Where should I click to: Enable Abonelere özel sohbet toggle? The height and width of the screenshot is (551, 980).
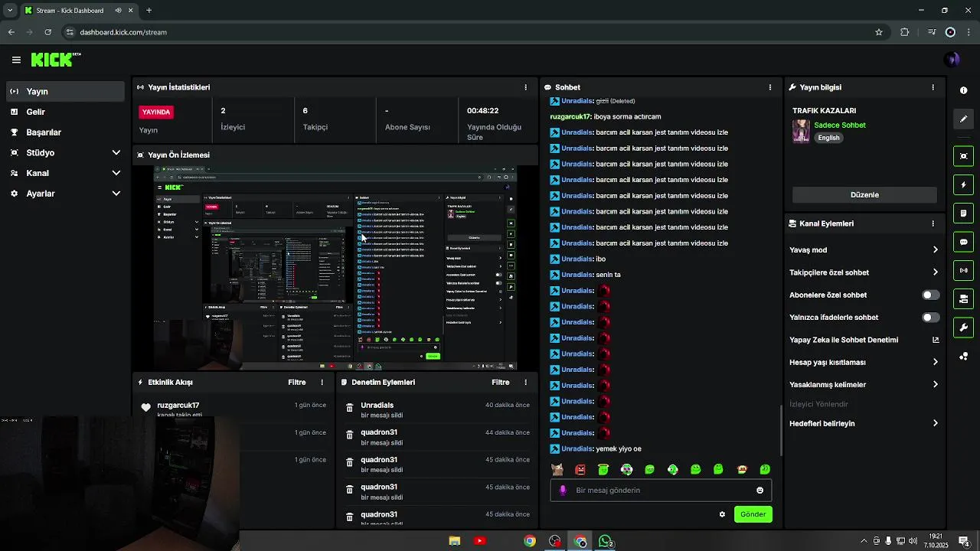coord(930,295)
